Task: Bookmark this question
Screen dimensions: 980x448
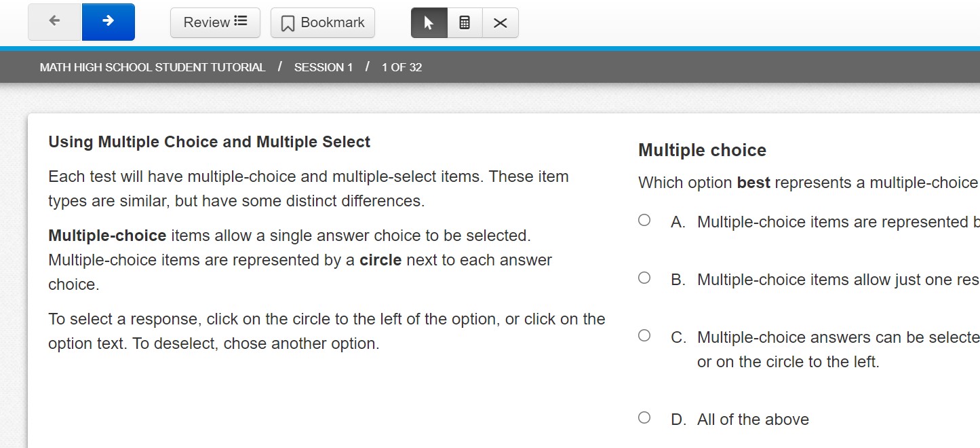Action: 323,22
